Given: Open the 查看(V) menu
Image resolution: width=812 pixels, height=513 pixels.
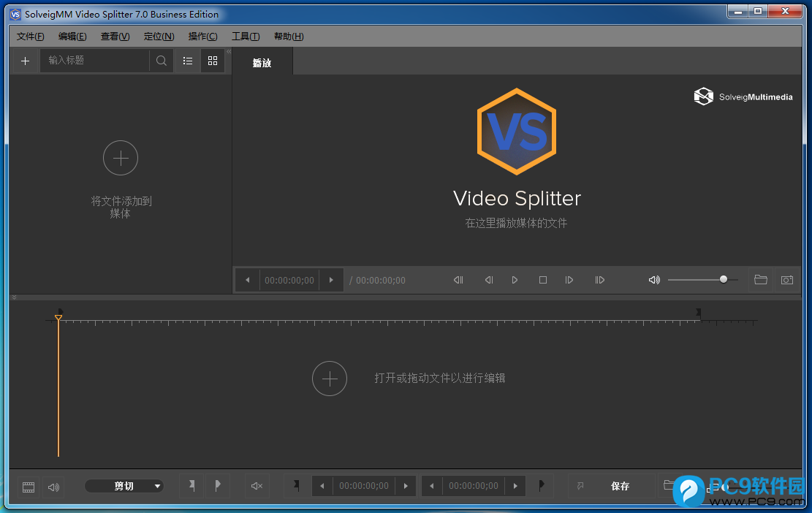Looking at the screenshot, I should coord(115,37).
